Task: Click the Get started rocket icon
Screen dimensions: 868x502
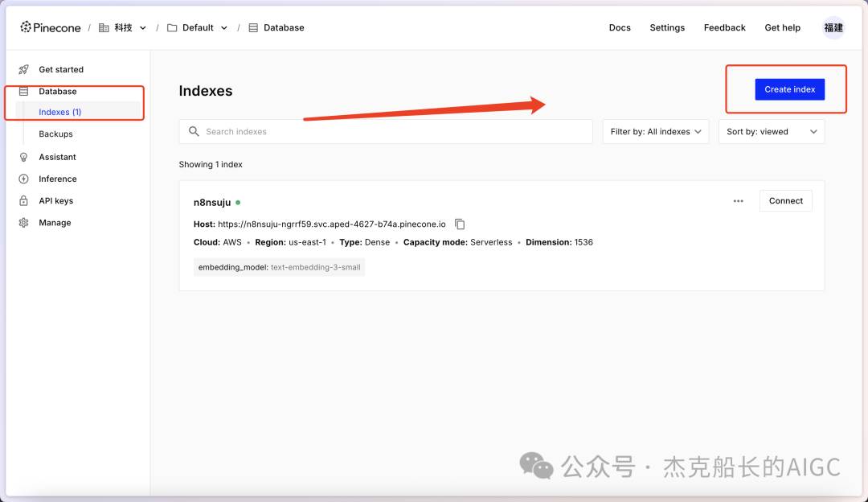Action: (23, 69)
